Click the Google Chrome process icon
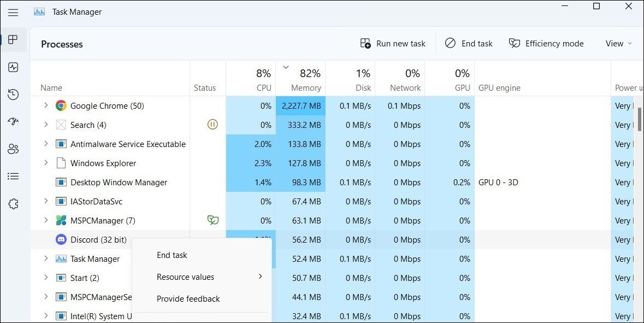The height and width of the screenshot is (323, 644). pos(61,105)
